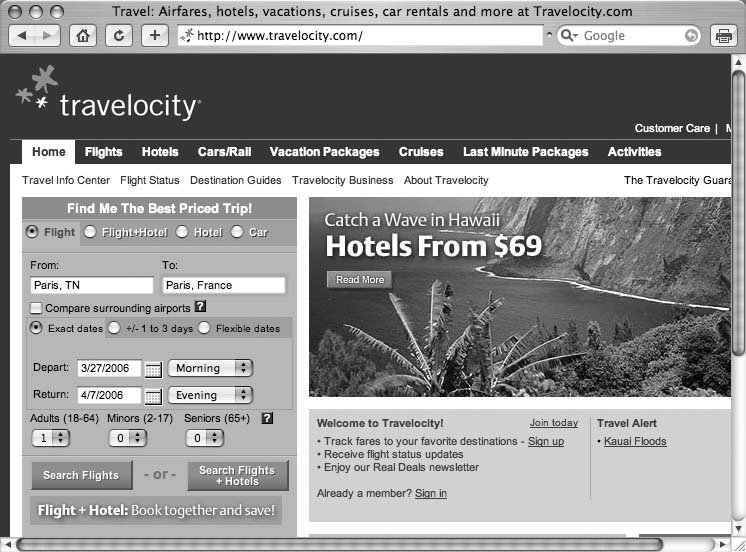The width and height of the screenshot is (746, 552).
Task: Open the About Travelocity link
Action: pos(446,180)
